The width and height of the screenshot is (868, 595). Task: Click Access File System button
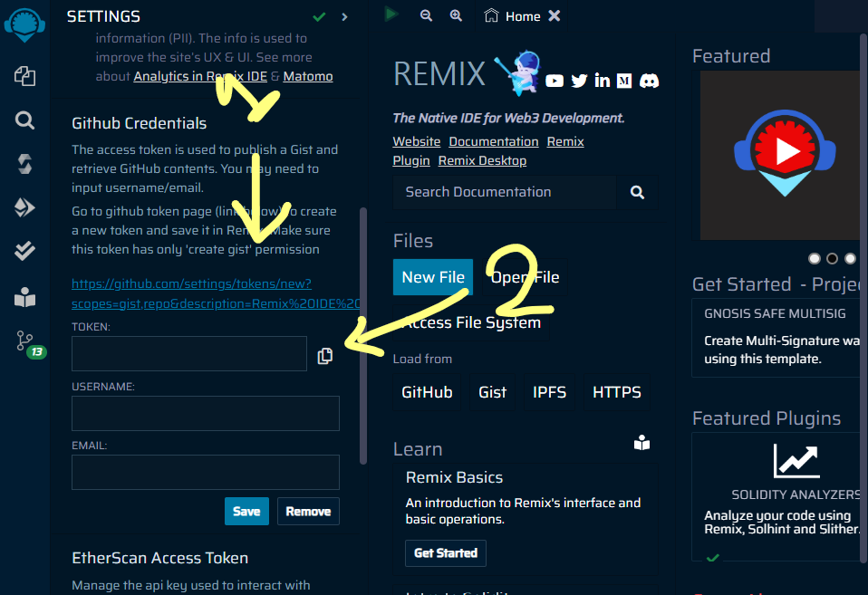click(471, 322)
